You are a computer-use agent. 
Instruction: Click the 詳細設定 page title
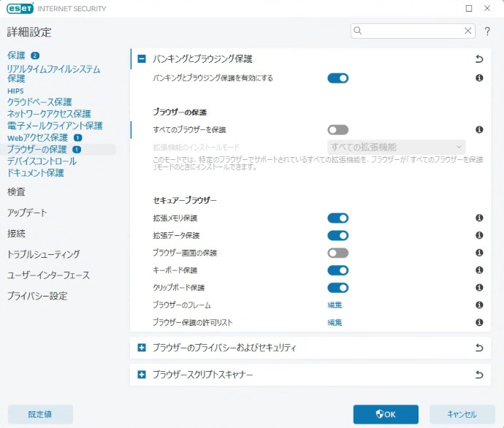[x=29, y=32]
